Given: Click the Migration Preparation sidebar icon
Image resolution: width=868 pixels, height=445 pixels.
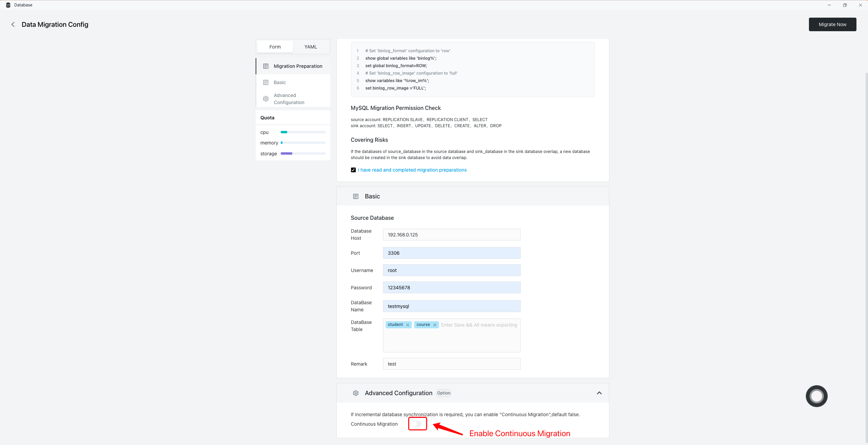Looking at the screenshot, I should pos(266,66).
